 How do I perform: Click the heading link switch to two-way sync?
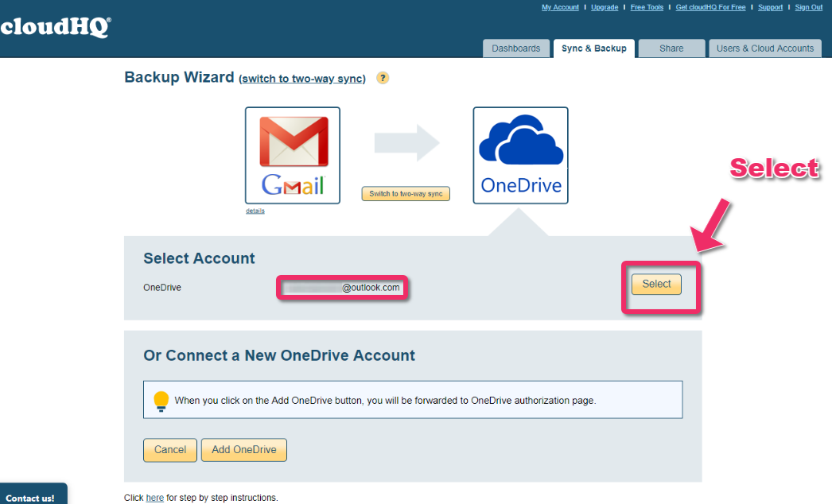[302, 79]
